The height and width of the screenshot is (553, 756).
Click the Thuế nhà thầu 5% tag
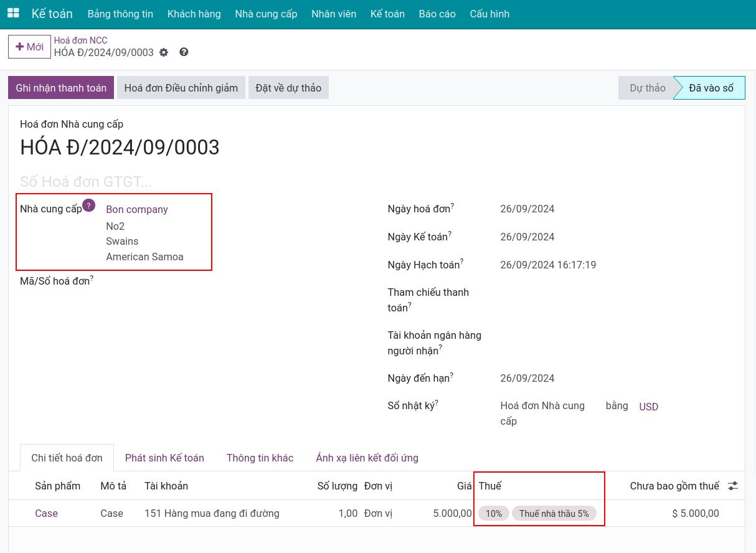(554, 514)
